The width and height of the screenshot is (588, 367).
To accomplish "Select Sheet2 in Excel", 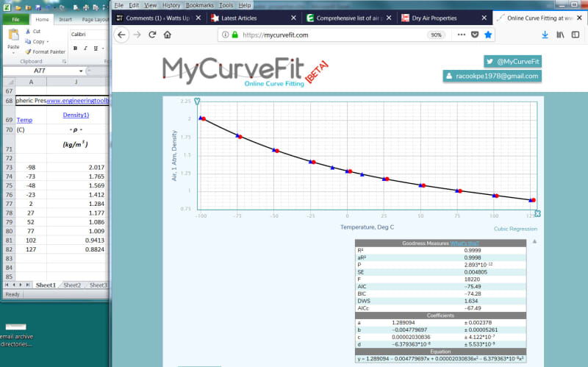I will pyautogui.click(x=72, y=285).
